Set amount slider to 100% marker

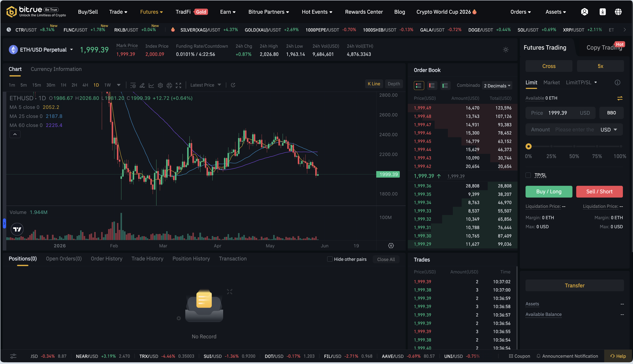(x=621, y=146)
